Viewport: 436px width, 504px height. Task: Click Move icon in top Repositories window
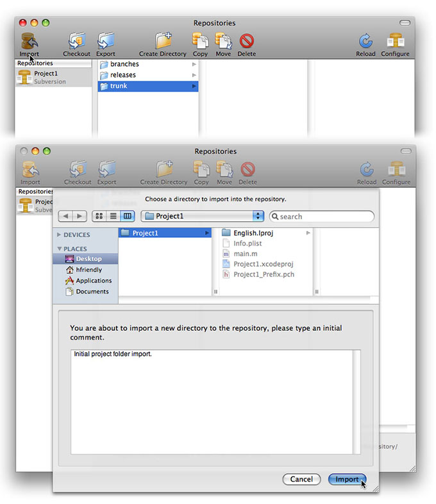tap(223, 41)
